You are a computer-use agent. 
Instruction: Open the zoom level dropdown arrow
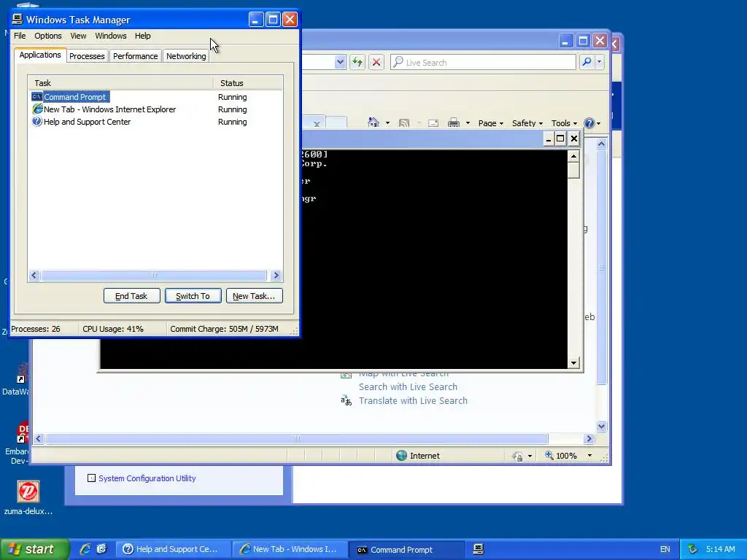pyautogui.click(x=589, y=456)
